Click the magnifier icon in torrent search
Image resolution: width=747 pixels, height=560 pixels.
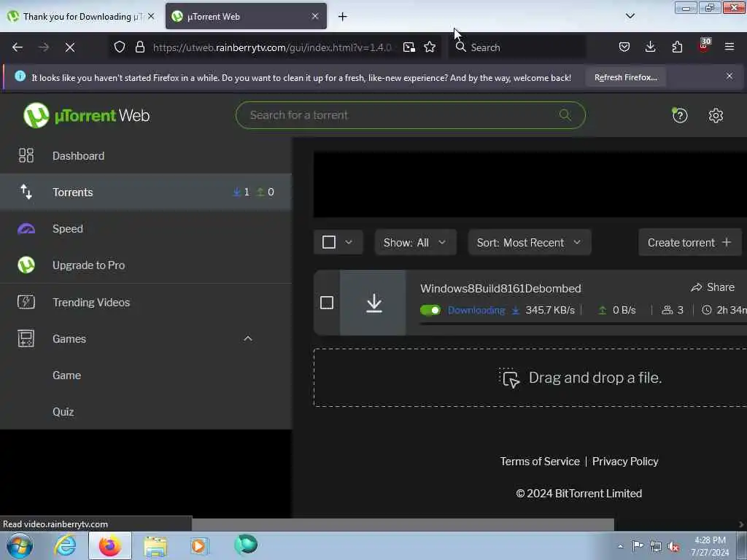point(565,114)
